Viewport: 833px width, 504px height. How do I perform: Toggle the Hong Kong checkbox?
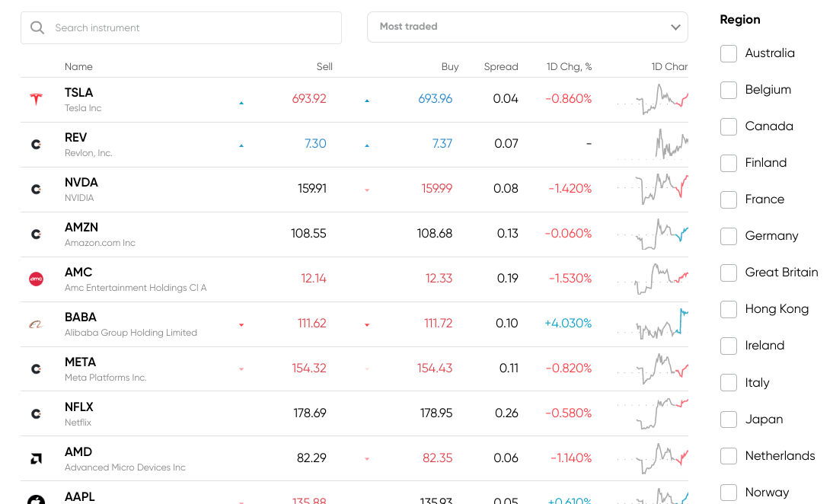click(x=729, y=309)
